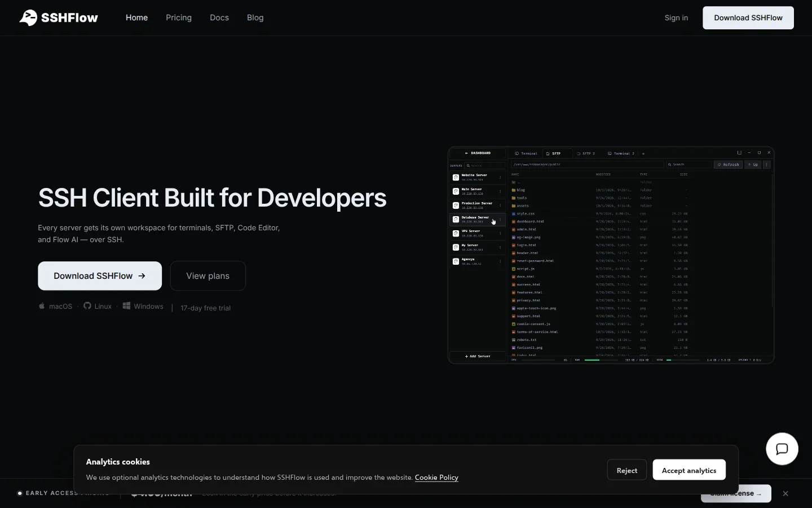Click Database Server's avatar icon in preview
The image size is (812, 508).
(456, 219)
